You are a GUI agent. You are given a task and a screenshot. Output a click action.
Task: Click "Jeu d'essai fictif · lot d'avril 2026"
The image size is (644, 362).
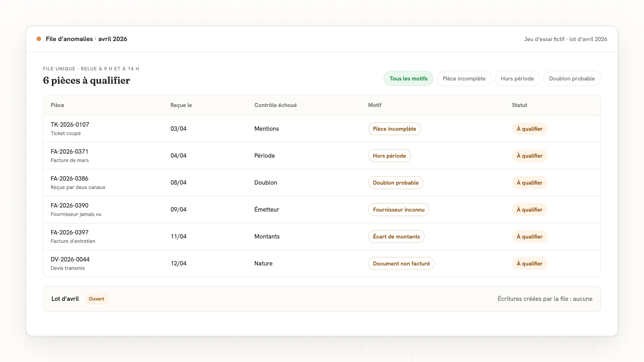point(566,39)
